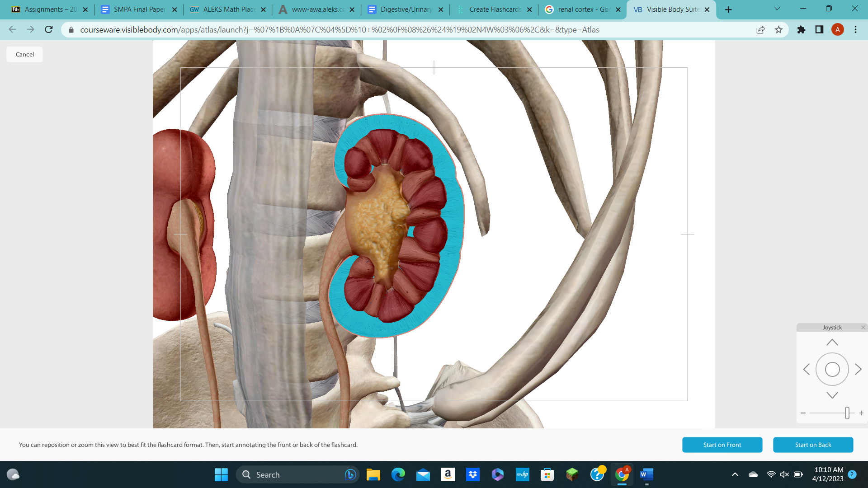868x488 pixels.
Task: Open the Chrome extensions puzzle icon
Action: coord(801,29)
